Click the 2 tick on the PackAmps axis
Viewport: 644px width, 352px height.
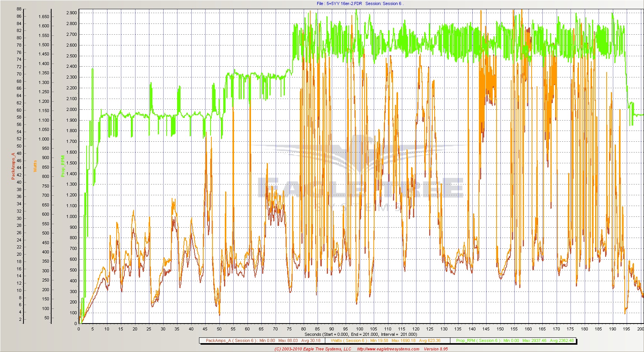coord(20,319)
